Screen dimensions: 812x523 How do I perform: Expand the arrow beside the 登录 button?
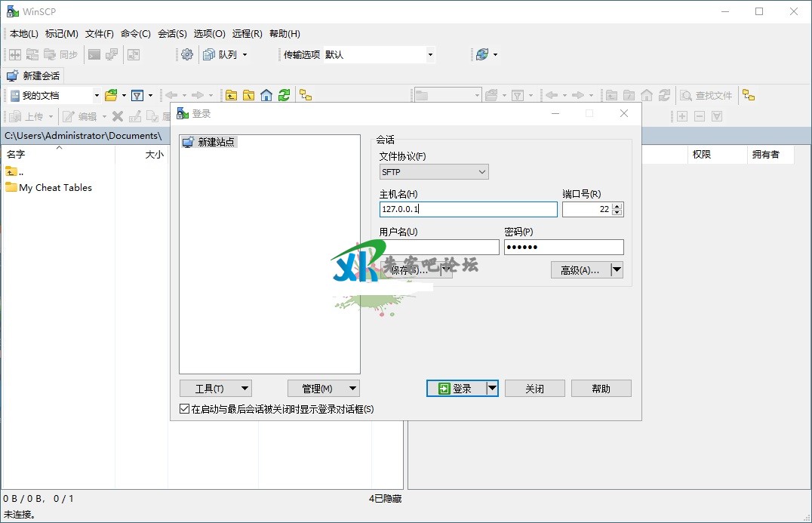point(492,389)
